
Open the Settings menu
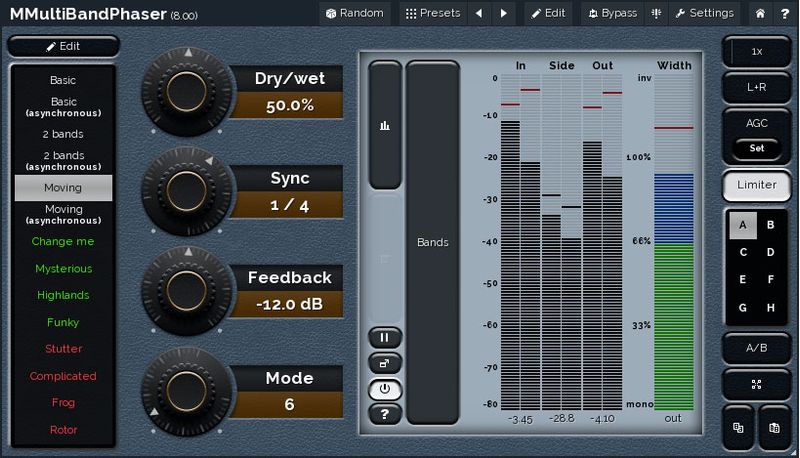704,13
